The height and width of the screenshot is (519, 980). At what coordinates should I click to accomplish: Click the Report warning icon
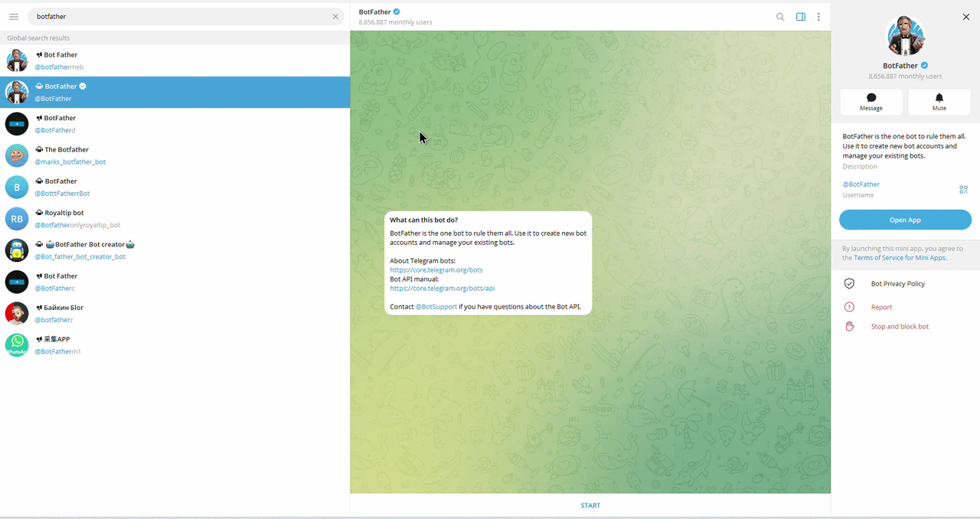click(x=849, y=307)
